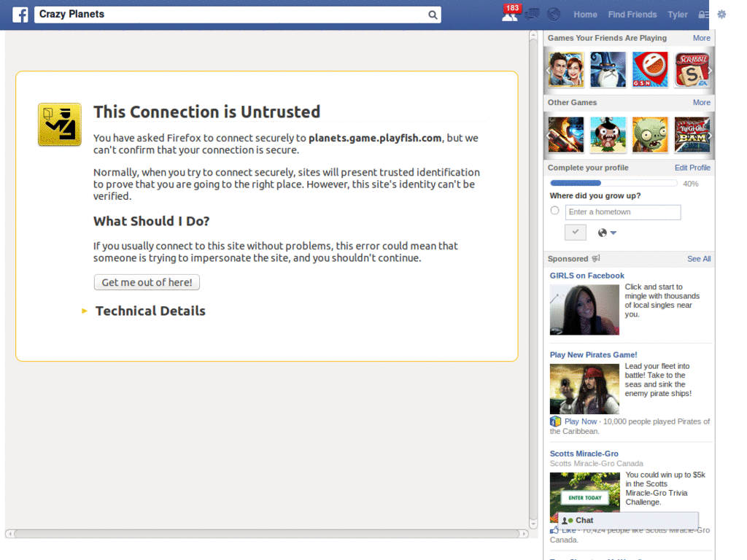Click 'Where did you grow up?' text
The width and height of the screenshot is (747, 560).
[595, 195]
